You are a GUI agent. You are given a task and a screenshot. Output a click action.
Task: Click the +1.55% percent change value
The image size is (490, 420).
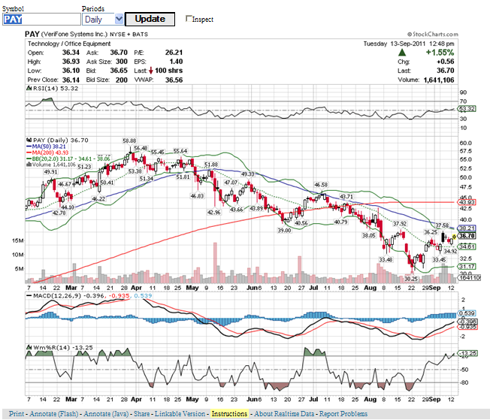[x=440, y=52]
